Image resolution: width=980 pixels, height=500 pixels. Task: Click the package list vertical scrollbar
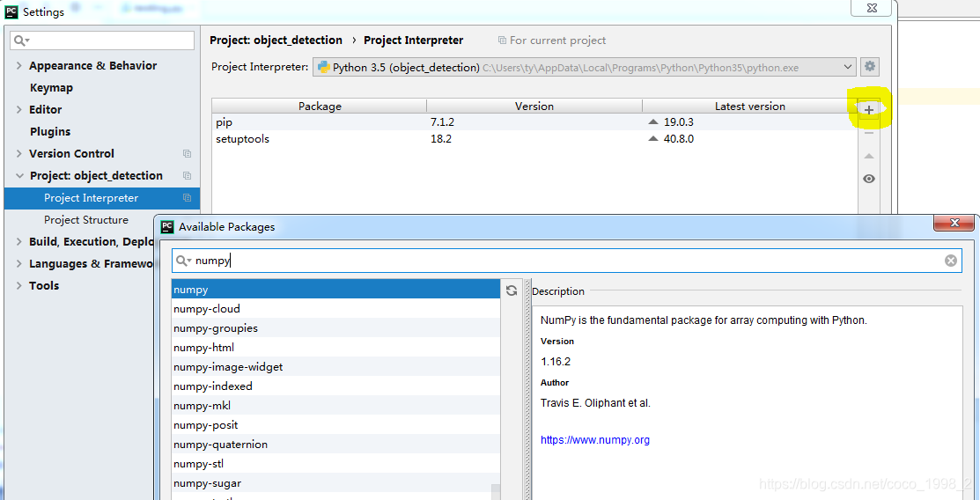(x=496, y=492)
